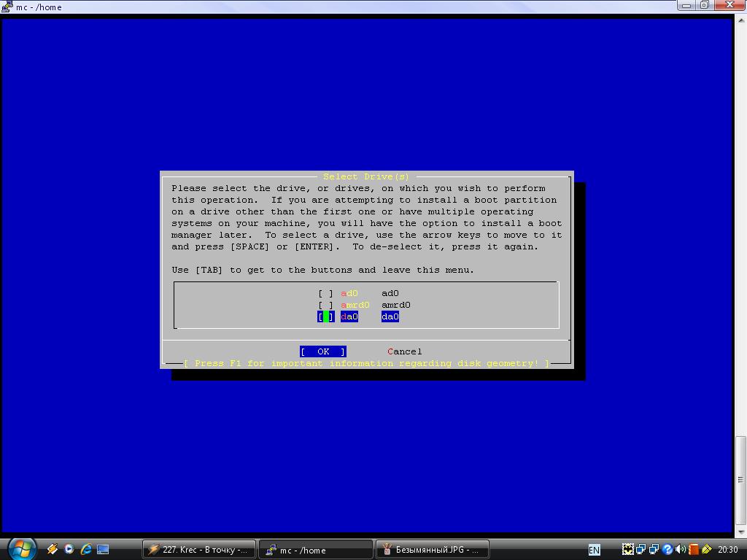This screenshot has width=747, height=560.
Task: Open Windows Media Player quick launch icon
Action: click(69, 550)
